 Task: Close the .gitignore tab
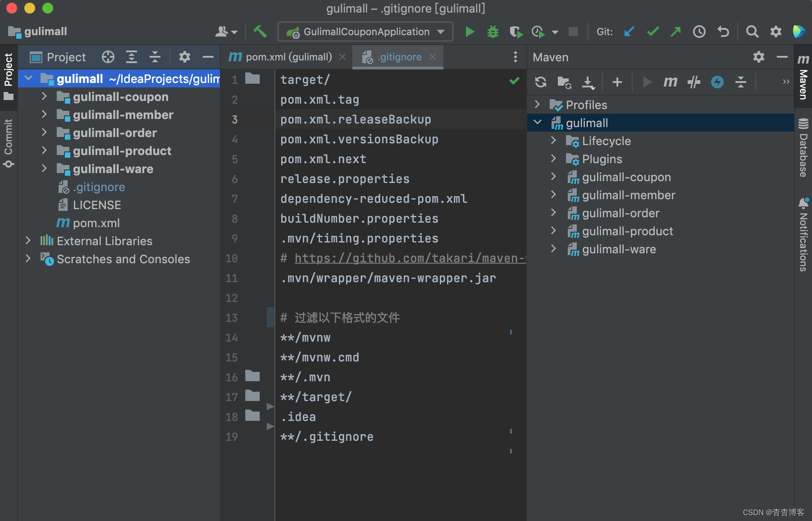click(433, 57)
